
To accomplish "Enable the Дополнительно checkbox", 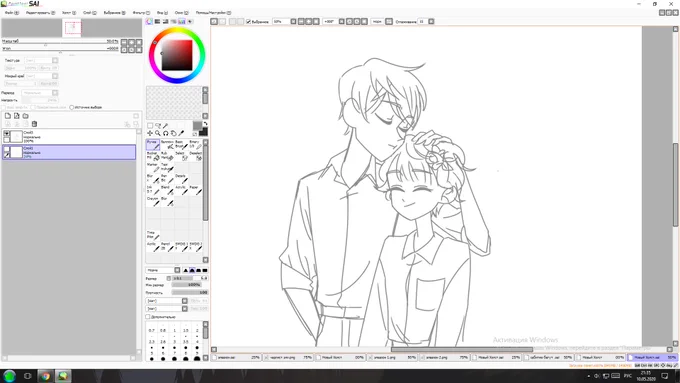I will tap(148, 317).
